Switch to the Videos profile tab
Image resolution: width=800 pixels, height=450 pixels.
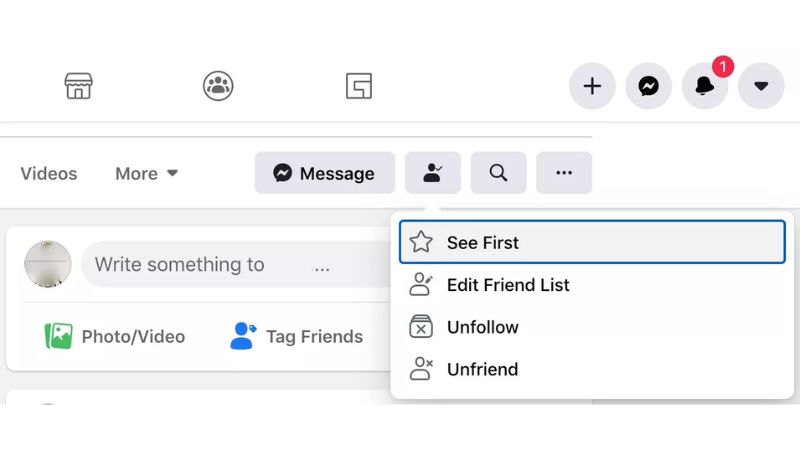(x=48, y=173)
